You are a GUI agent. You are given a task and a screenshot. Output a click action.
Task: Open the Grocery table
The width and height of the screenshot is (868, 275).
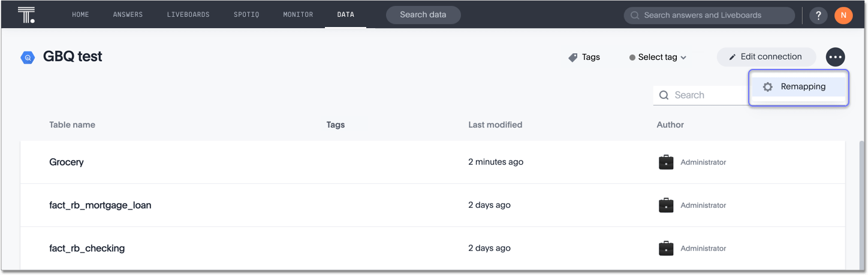(x=67, y=162)
